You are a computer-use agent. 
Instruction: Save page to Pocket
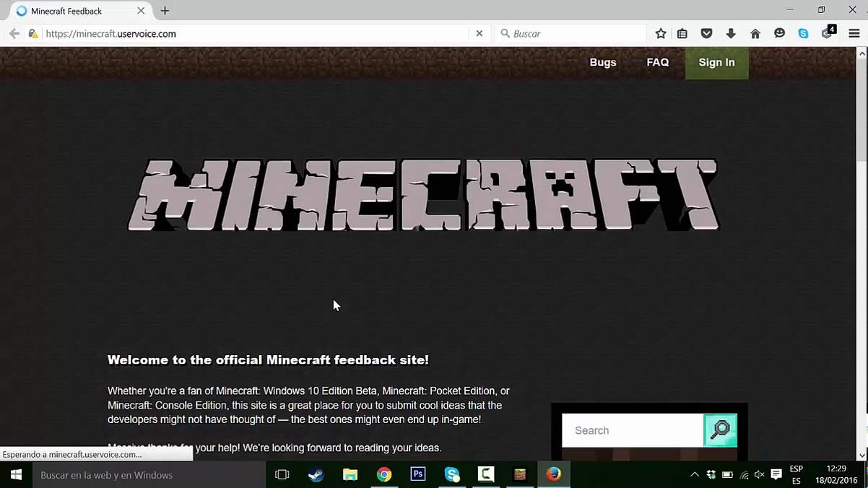coord(707,33)
